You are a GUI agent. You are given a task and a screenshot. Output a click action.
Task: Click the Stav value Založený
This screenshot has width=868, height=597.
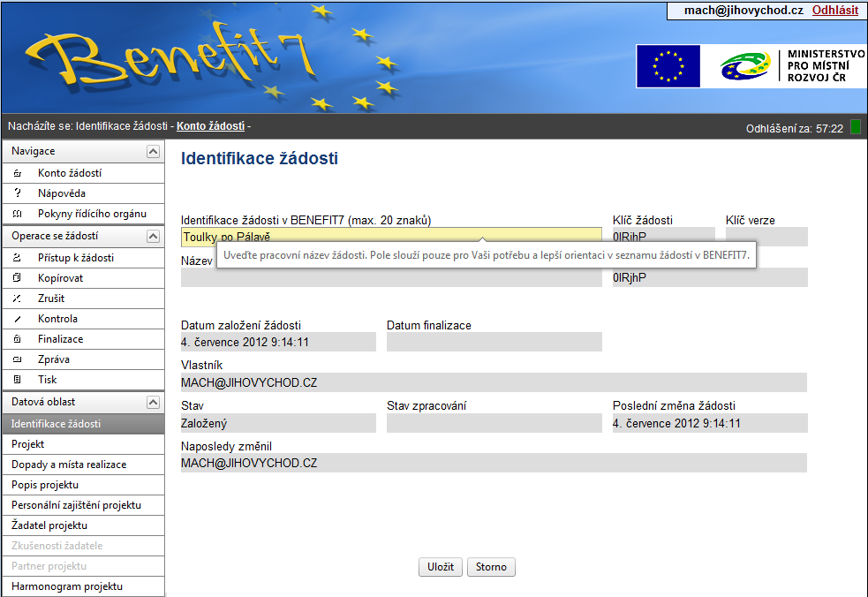278,424
